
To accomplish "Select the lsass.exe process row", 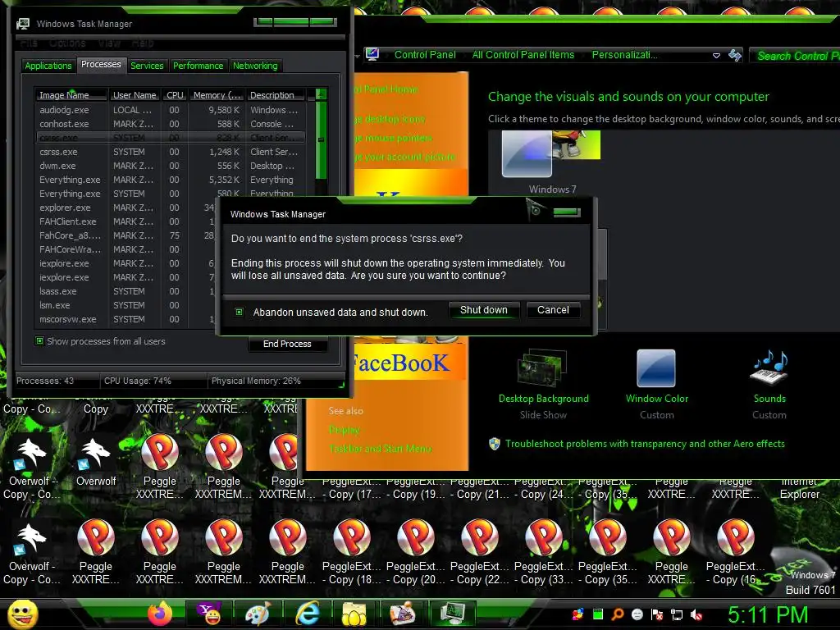I will coord(126,291).
